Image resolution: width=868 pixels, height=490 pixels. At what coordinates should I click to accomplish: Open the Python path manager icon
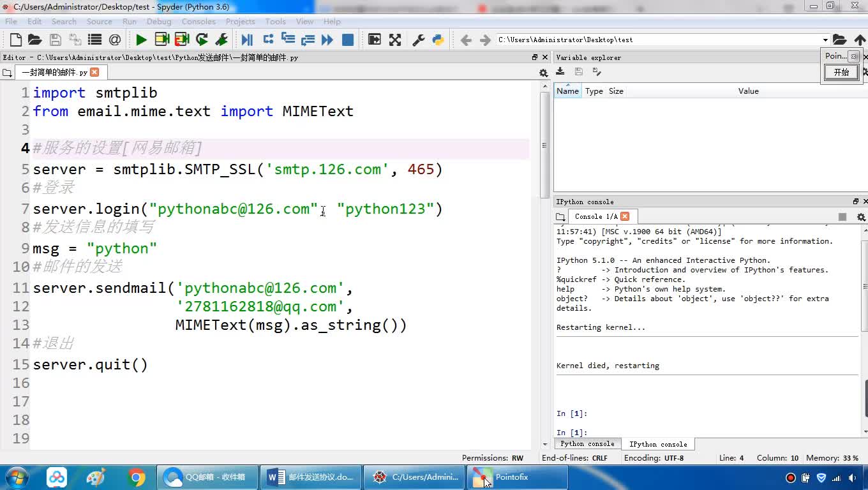point(438,40)
